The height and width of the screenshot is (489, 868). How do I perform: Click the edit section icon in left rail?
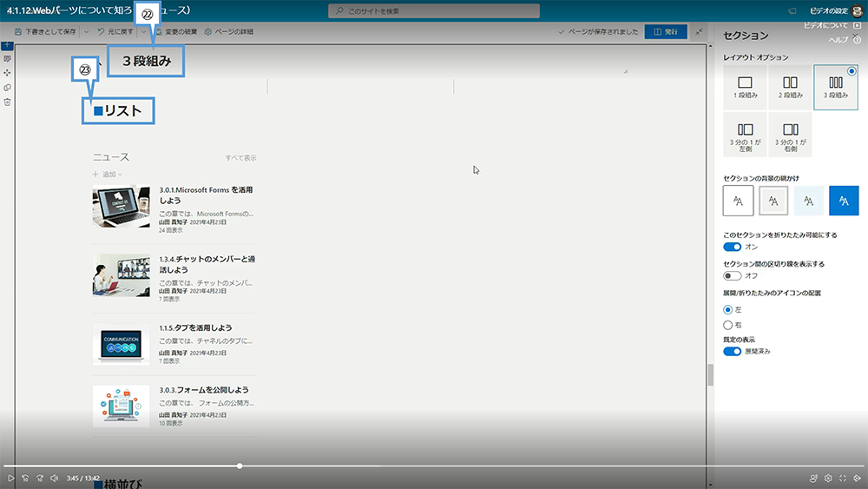(x=7, y=59)
